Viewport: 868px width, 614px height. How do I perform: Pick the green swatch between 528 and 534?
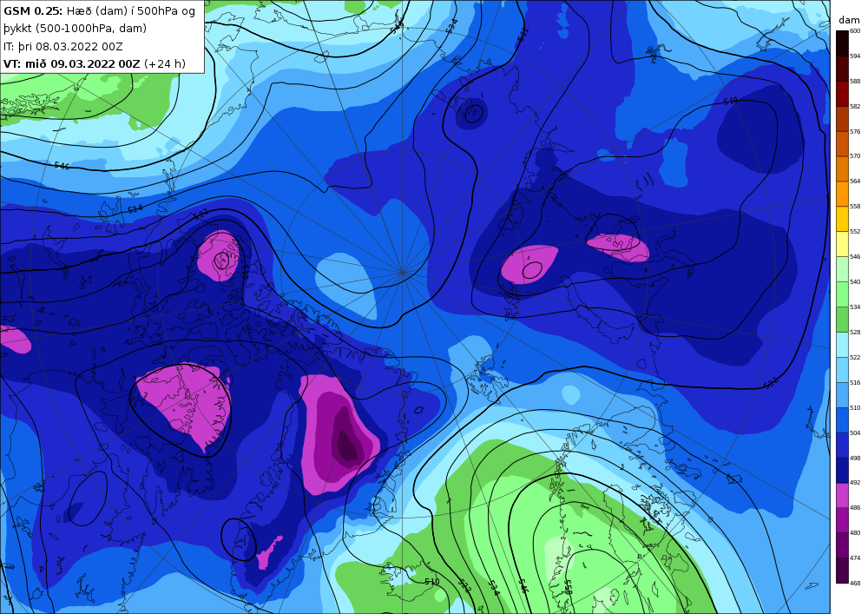841,320
